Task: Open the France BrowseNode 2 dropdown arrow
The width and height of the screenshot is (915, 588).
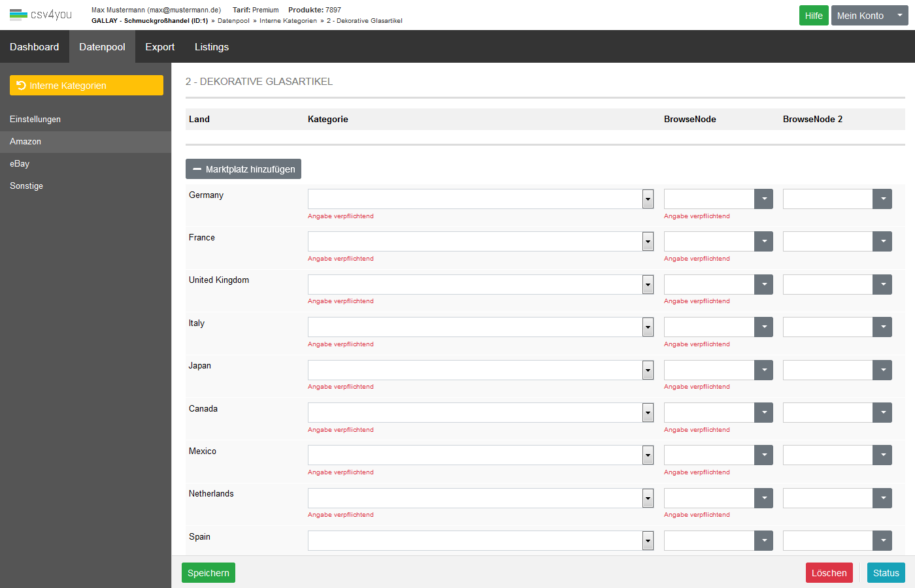Action: click(x=882, y=242)
